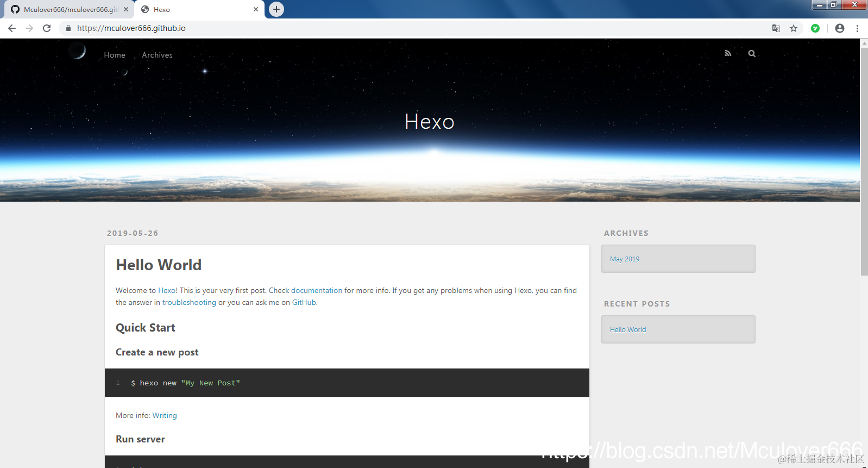Minimize the Chrome window
The image size is (868, 468).
click(820, 5)
